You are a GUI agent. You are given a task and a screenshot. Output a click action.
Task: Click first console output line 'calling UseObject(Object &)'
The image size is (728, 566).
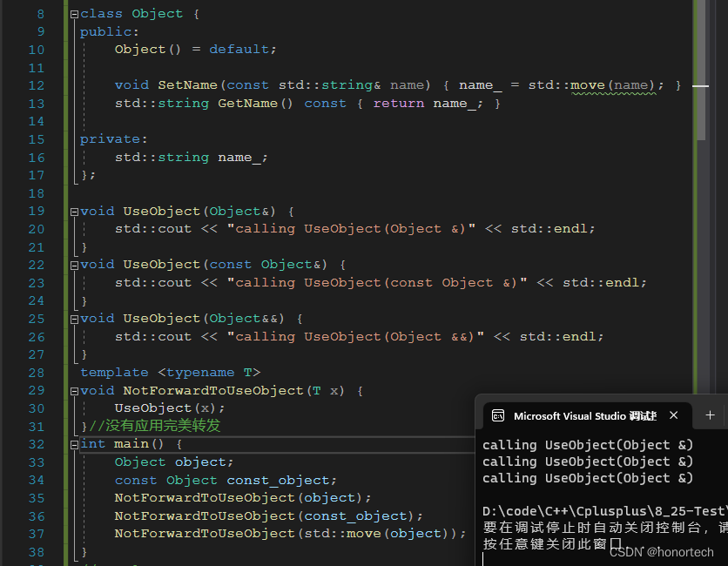pyautogui.click(x=588, y=445)
